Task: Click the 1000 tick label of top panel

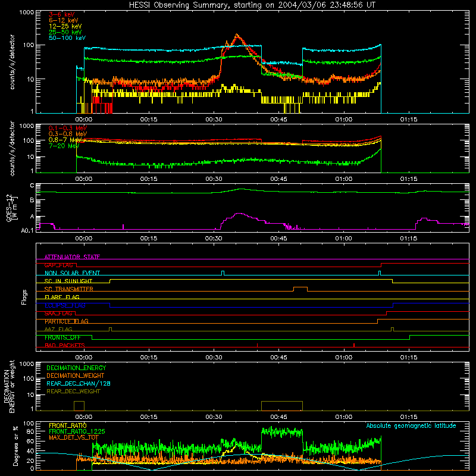Action: 26,12
